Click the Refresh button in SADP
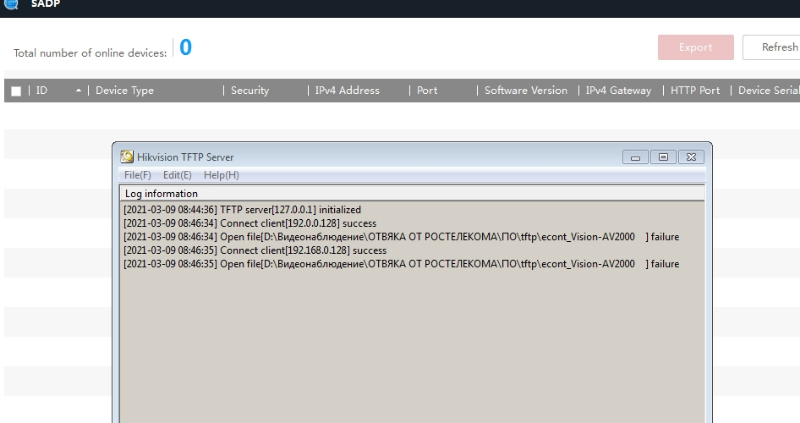800x423 pixels. [771, 47]
